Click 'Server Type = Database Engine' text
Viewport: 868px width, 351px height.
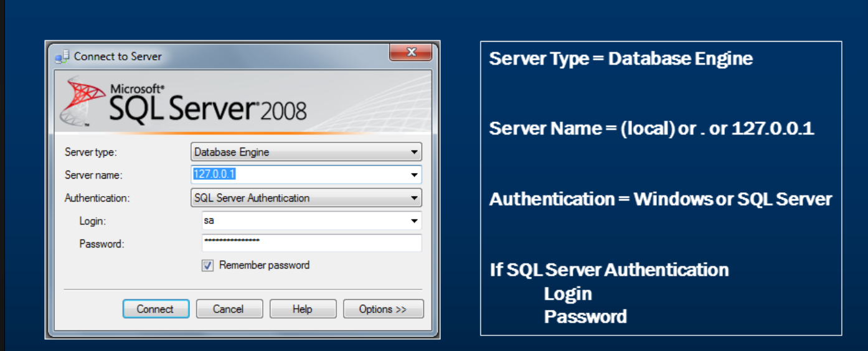click(621, 59)
